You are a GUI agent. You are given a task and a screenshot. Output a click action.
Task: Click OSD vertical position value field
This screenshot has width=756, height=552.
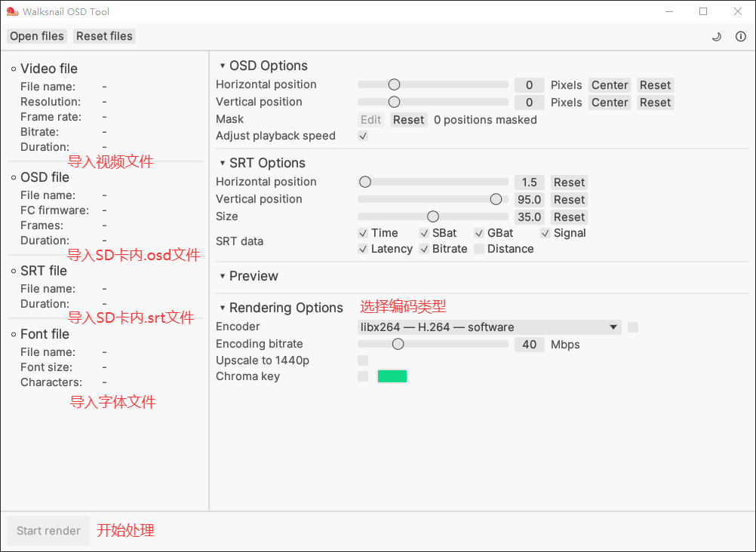[x=530, y=103]
